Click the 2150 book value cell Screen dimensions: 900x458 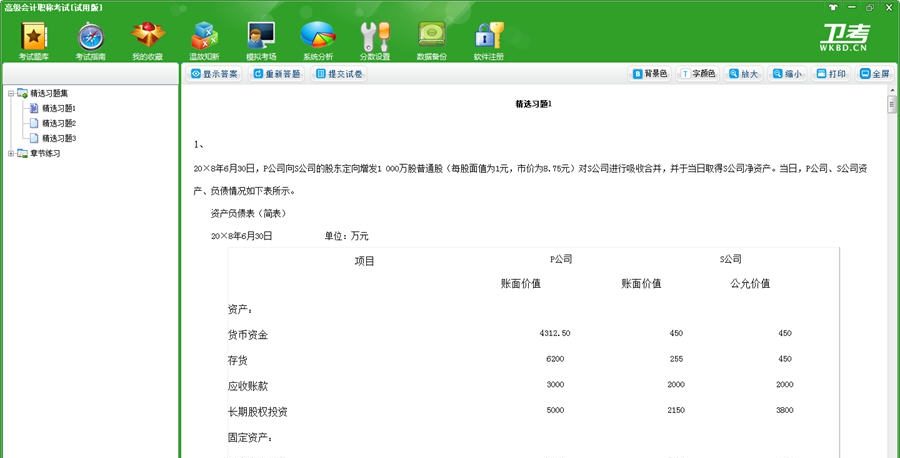pos(676,410)
